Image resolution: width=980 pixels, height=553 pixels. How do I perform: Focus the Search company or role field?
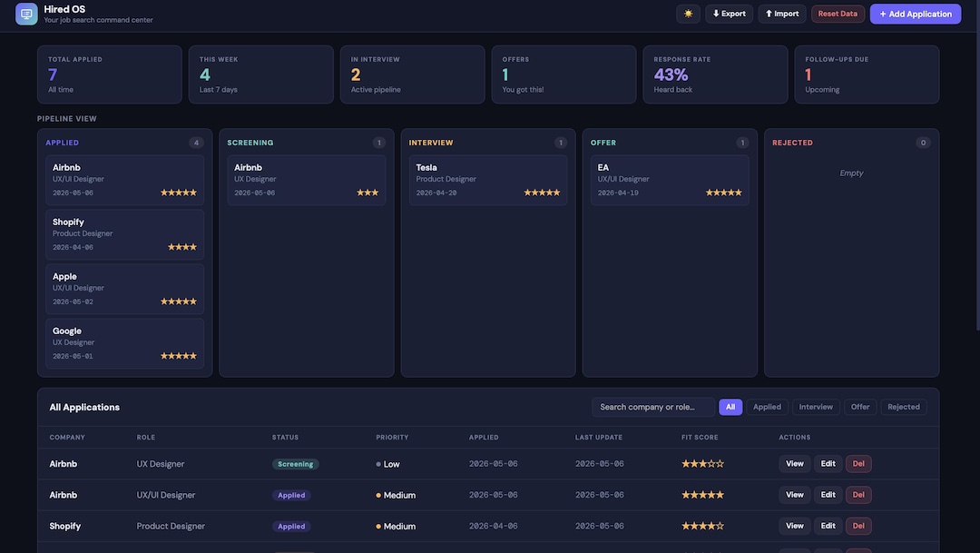pyautogui.click(x=653, y=407)
